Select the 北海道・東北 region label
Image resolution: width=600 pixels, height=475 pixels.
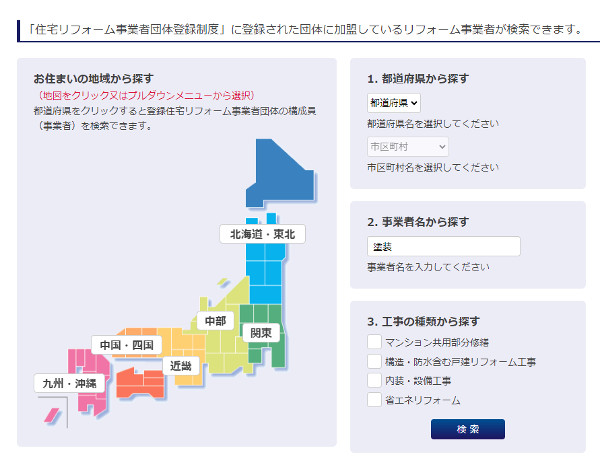pos(262,234)
